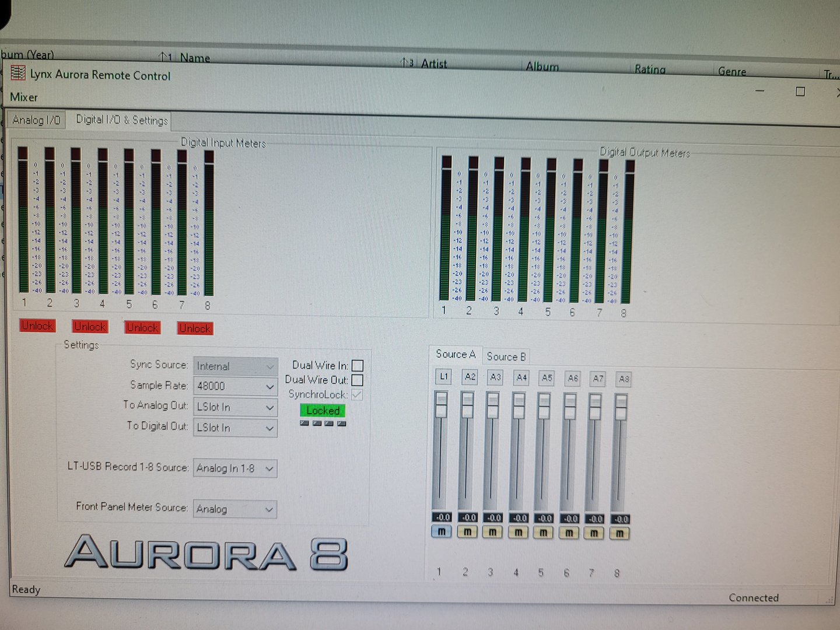Click the Lynx Aurora title bar icon
The width and height of the screenshot is (840, 630).
(x=18, y=73)
